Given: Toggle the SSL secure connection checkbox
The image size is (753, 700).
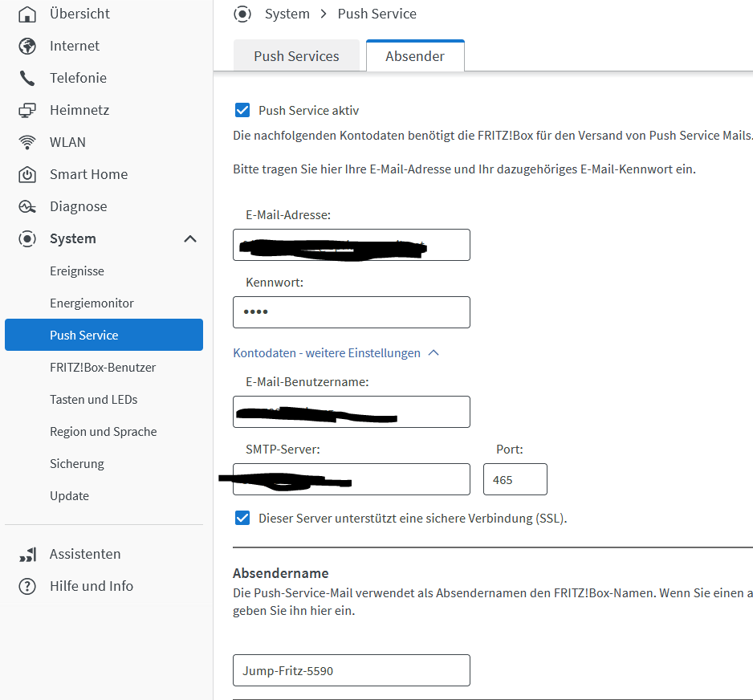Looking at the screenshot, I should [242, 519].
